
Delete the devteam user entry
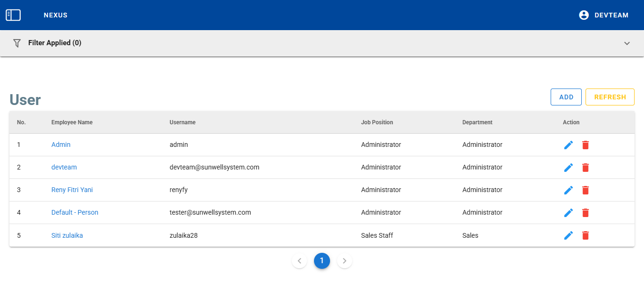585,168
